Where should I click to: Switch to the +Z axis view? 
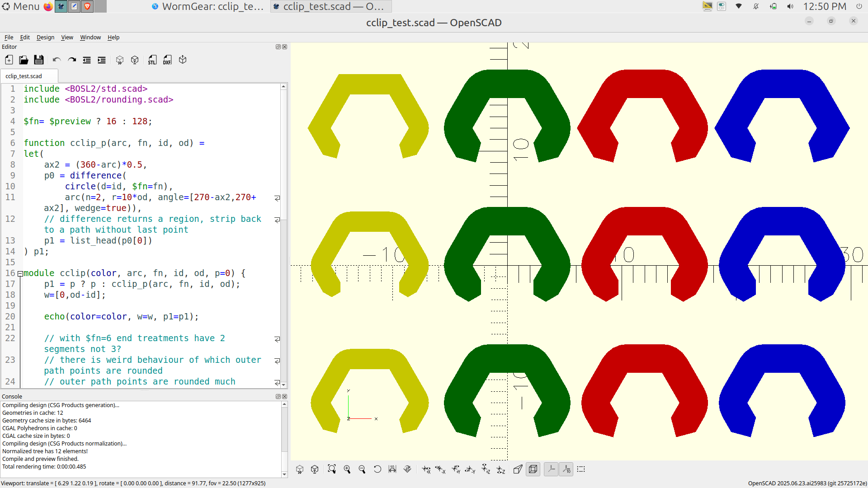click(x=486, y=469)
